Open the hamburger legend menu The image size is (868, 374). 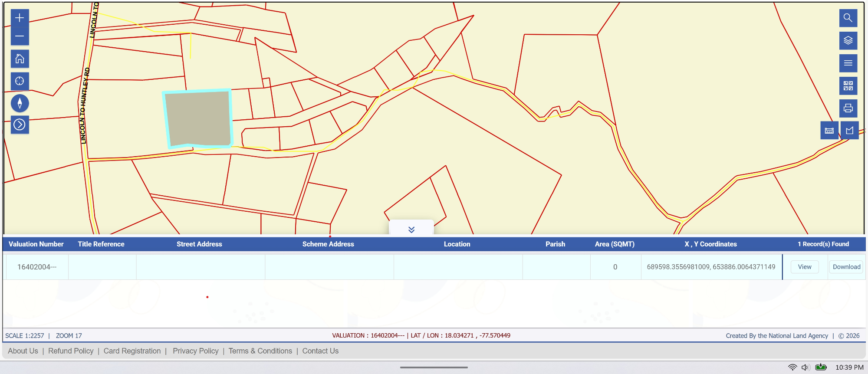click(x=848, y=63)
